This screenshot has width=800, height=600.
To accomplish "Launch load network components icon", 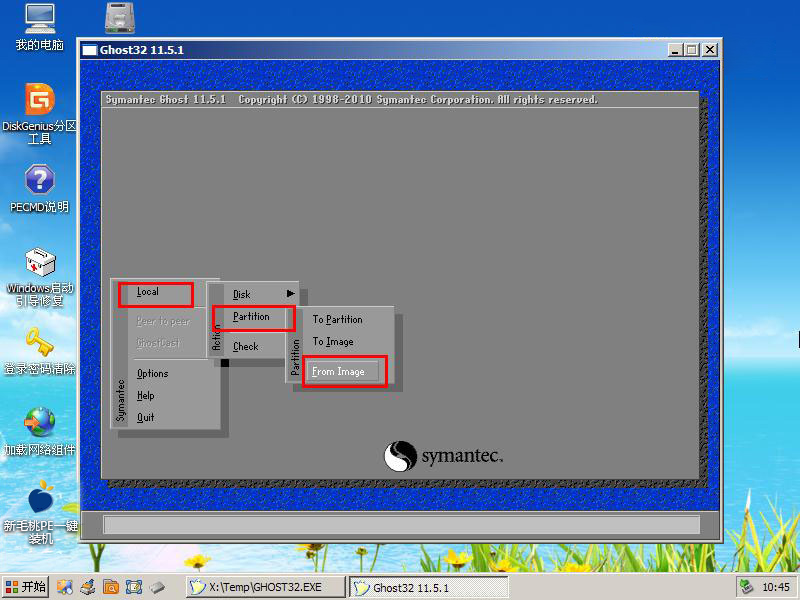I will (39, 431).
